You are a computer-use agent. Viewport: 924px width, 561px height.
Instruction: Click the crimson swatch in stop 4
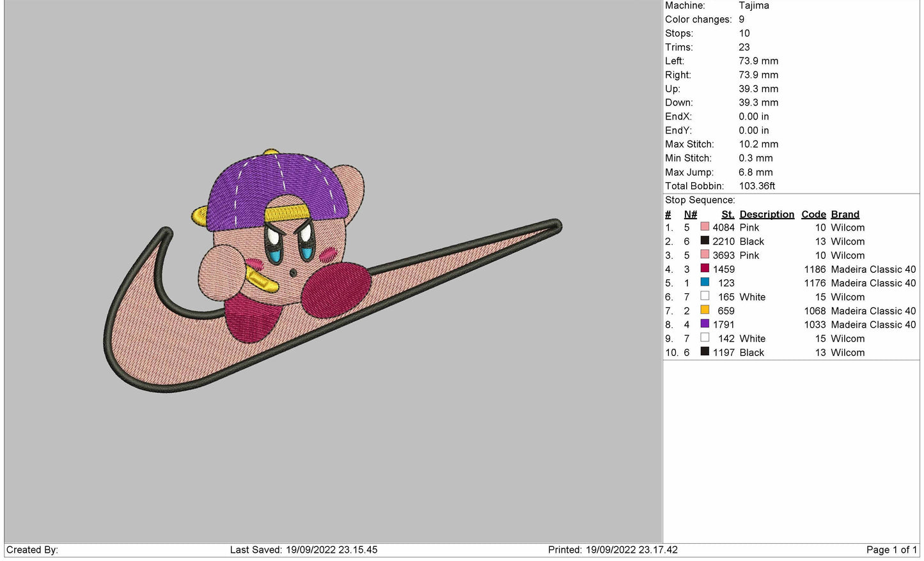tap(705, 268)
